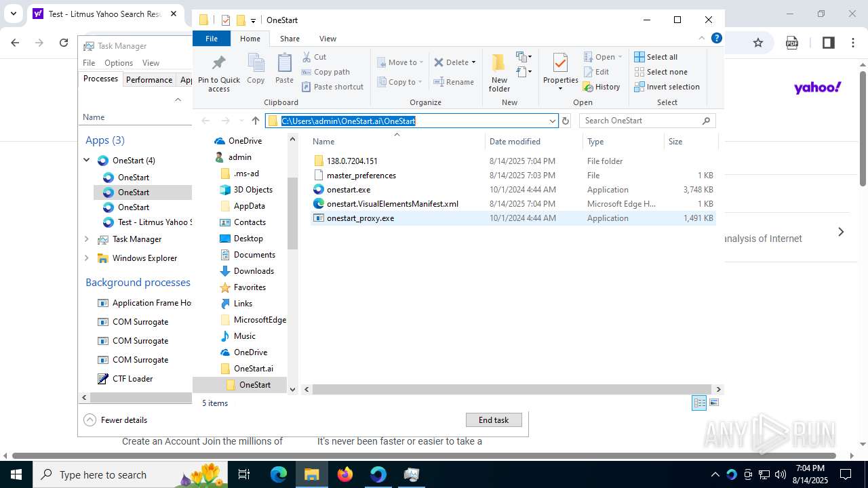Open Properties of selected item
This screenshot has width=868, height=488.
(560, 72)
